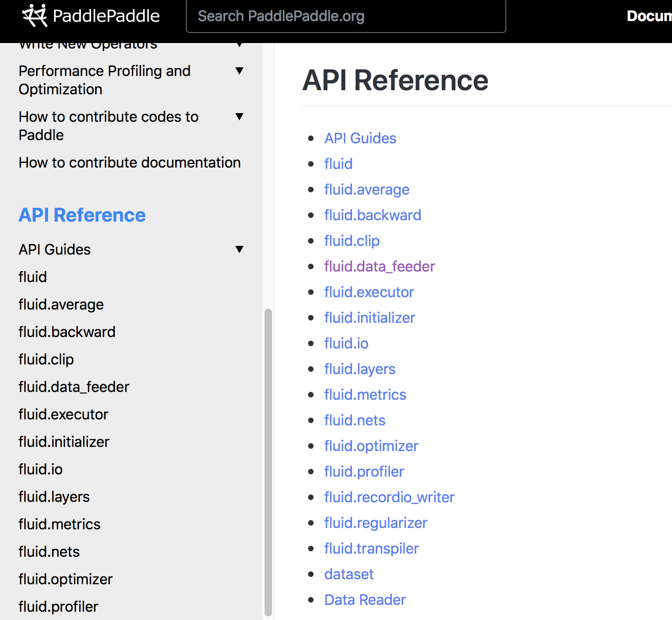Select fluid.executor in the sidebar
Screen dimensions: 672x620
point(63,414)
